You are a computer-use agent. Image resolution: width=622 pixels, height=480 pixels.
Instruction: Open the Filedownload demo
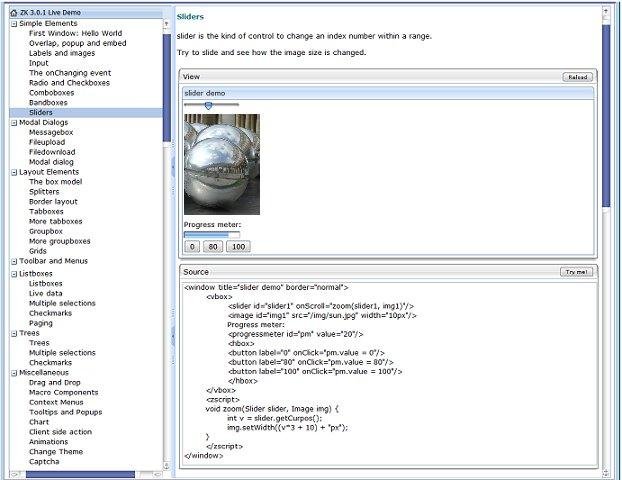52,152
